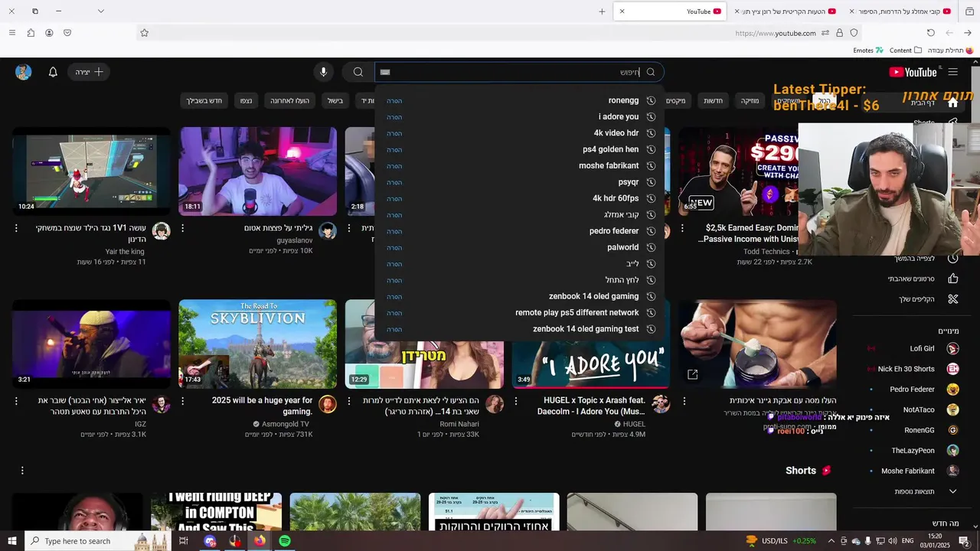Click the Windows Start button
This screenshot has height=551, width=980.
point(12,541)
